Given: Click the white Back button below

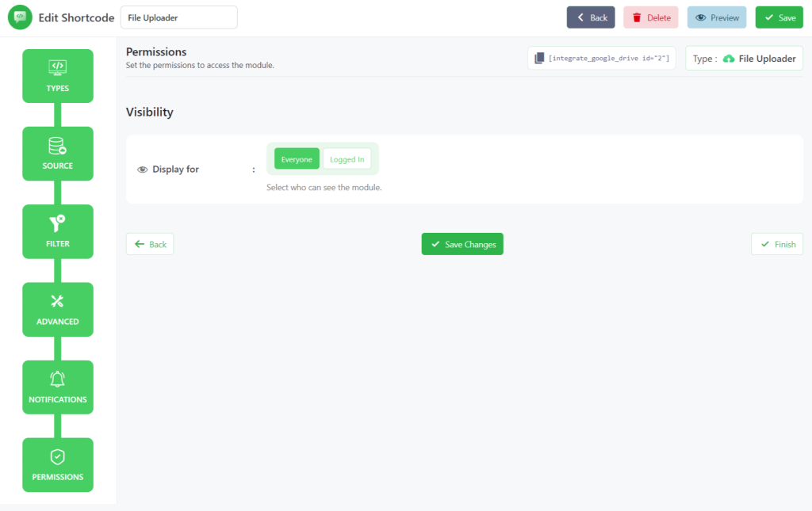Looking at the screenshot, I should tap(150, 244).
